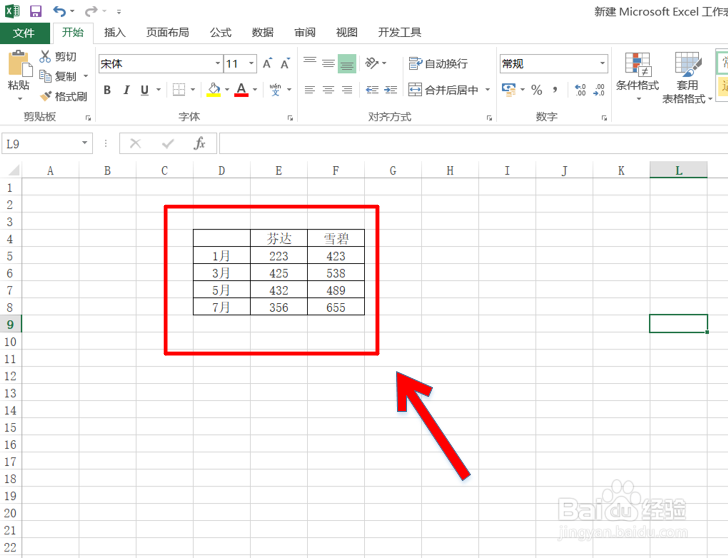Screen dimensions: 728x558
Task: Open the font name 宋体 dropdown
Action: point(217,64)
